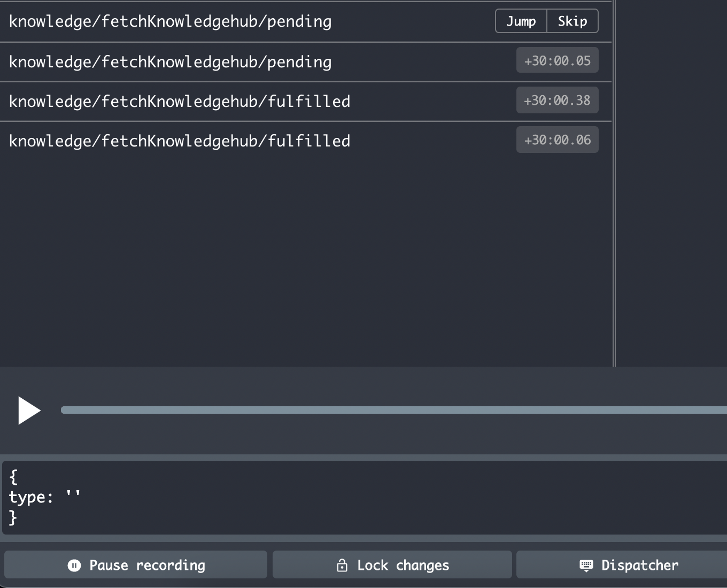Click the timestamp badge +30:00.05
Viewport: 727px width, 588px height.
click(x=557, y=60)
